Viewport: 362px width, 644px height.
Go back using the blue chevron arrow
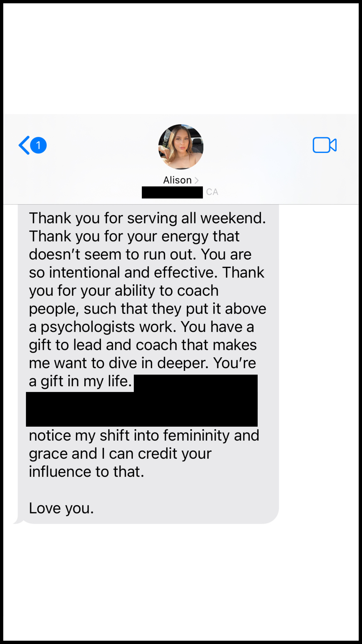24,145
